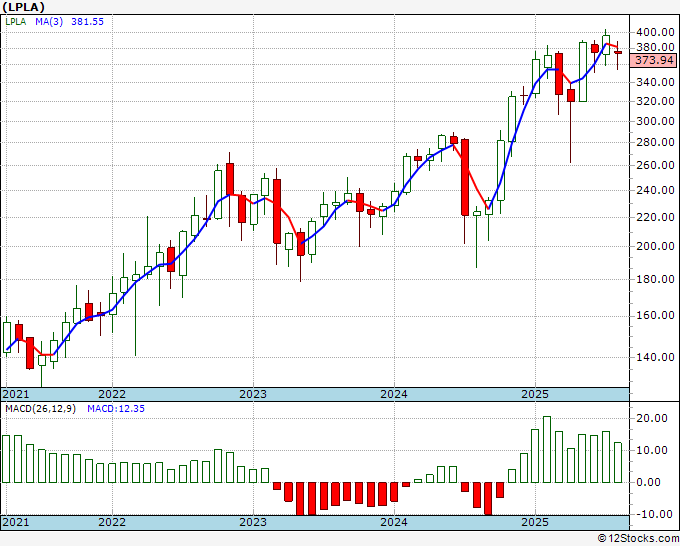
Task: Click the 140.00 price axis label
Action: 655,357
